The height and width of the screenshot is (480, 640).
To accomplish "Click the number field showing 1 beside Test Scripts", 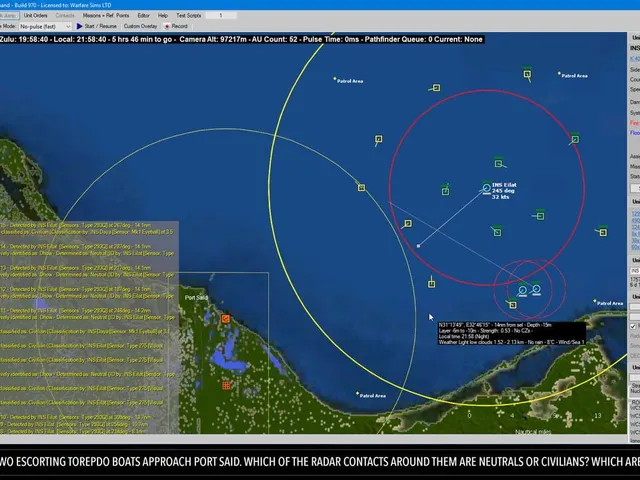I will coord(221,16).
